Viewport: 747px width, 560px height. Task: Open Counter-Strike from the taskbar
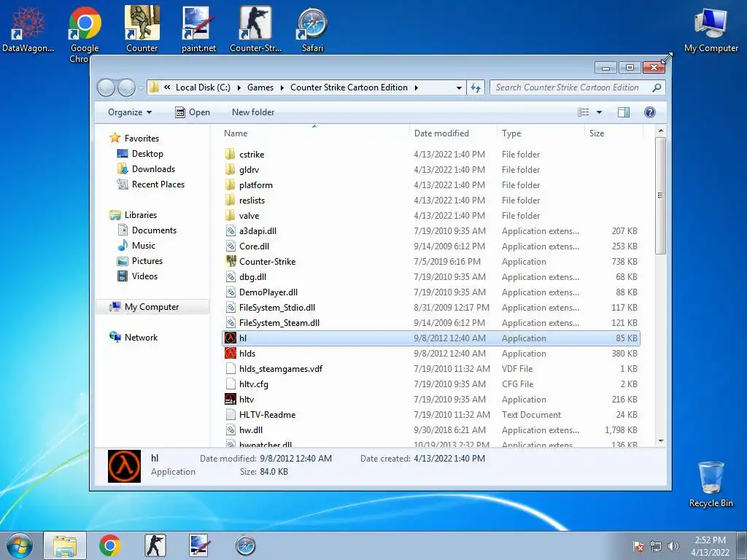[155, 545]
